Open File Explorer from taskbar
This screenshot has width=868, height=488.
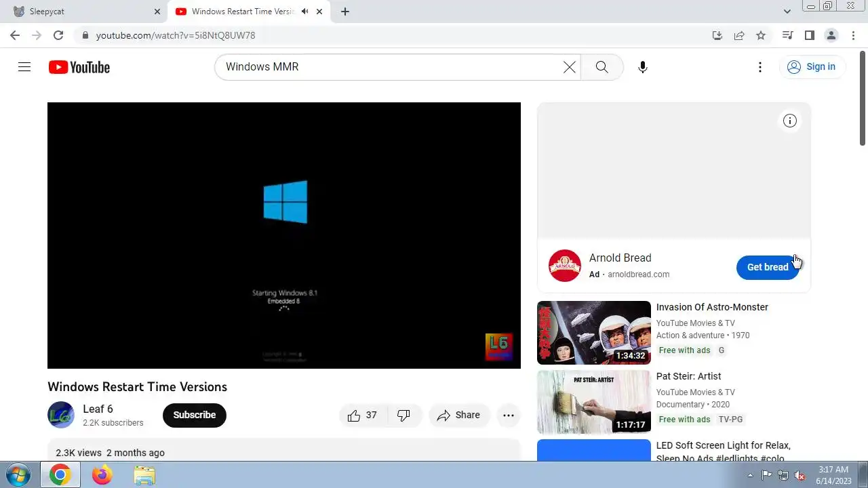[x=144, y=475]
